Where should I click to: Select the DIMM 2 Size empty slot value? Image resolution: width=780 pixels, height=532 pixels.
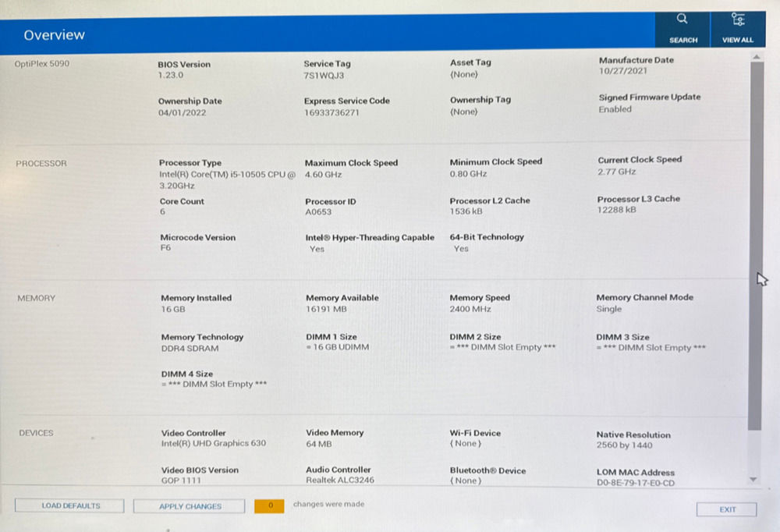(503, 347)
